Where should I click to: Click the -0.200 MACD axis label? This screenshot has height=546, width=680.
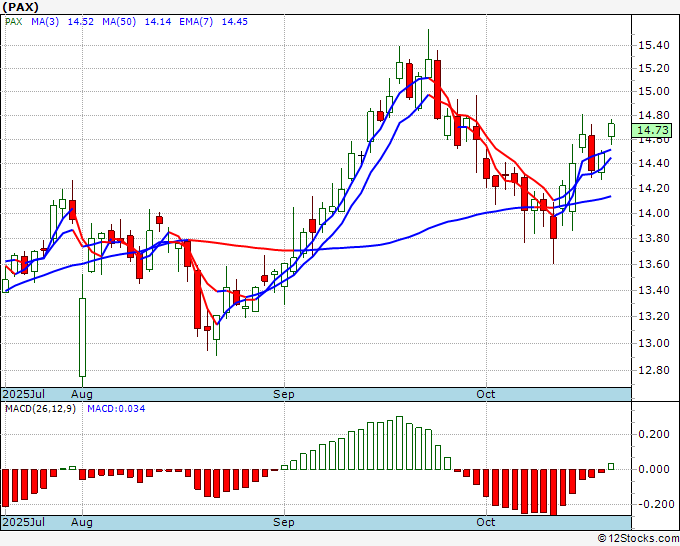654,504
